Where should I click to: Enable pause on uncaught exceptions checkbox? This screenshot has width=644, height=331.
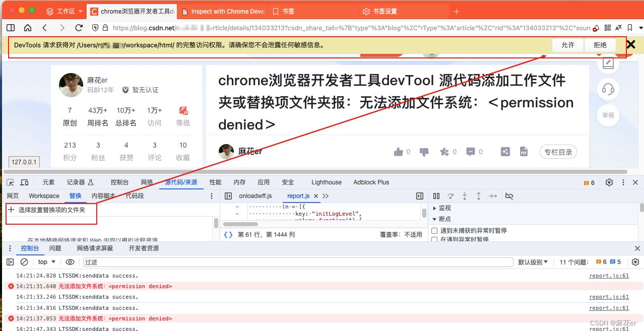pyautogui.click(x=434, y=230)
